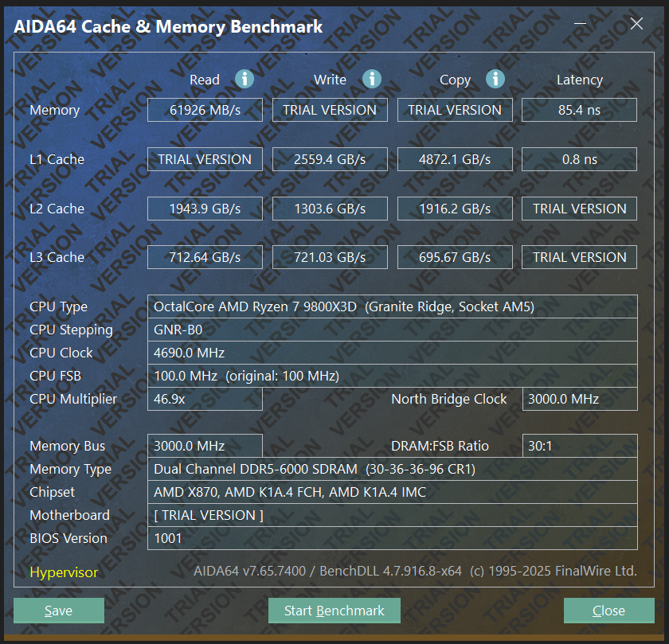Click the Memory Type label
Viewport: 669px width, 644px height.
click(x=70, y=470)
